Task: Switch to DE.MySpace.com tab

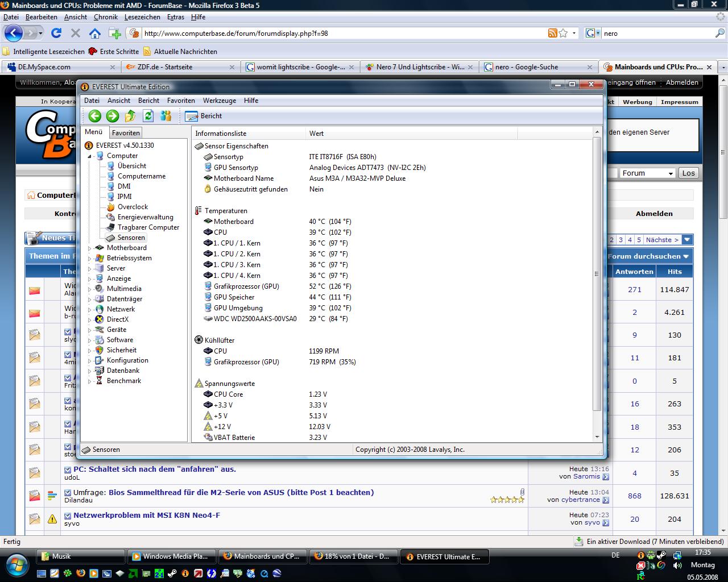Action: [x=60, y=67]
